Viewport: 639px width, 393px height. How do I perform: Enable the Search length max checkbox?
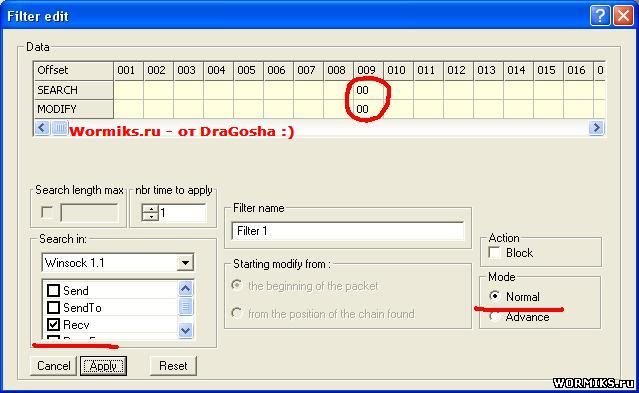tap(47, 212)
